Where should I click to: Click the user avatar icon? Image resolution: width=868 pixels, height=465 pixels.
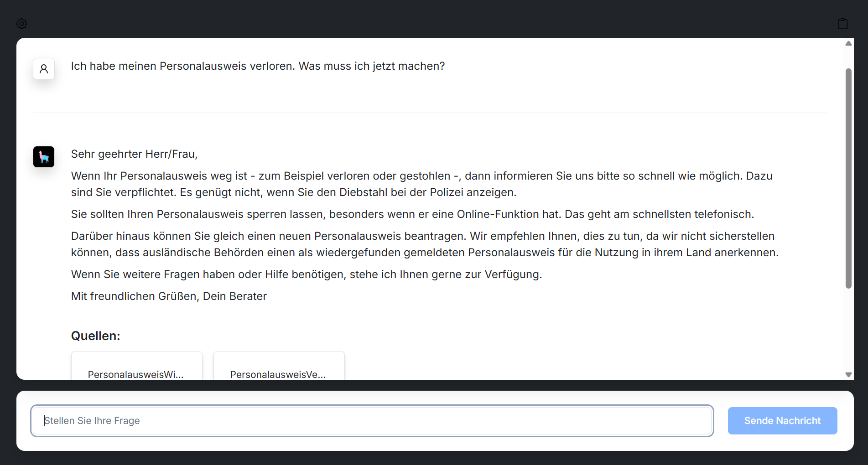point(44,69)
